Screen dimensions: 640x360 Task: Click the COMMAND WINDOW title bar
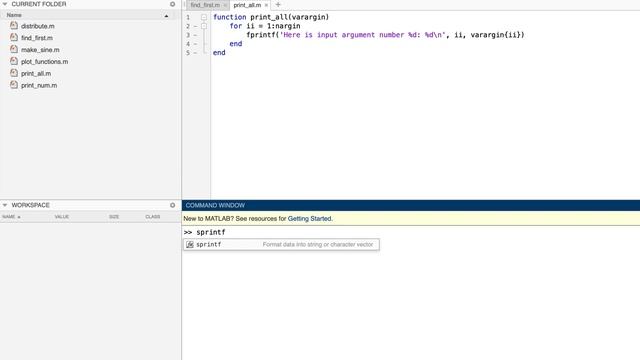coord(411,205)
